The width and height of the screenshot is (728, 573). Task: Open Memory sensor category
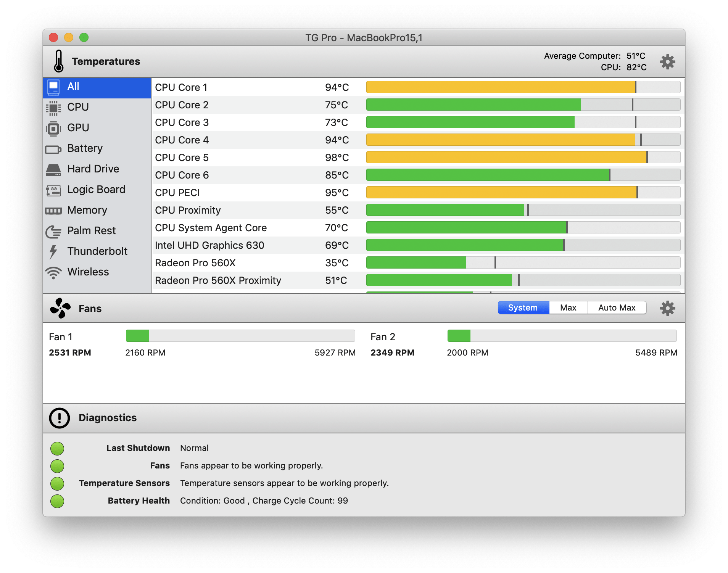[x=87, y=210]
